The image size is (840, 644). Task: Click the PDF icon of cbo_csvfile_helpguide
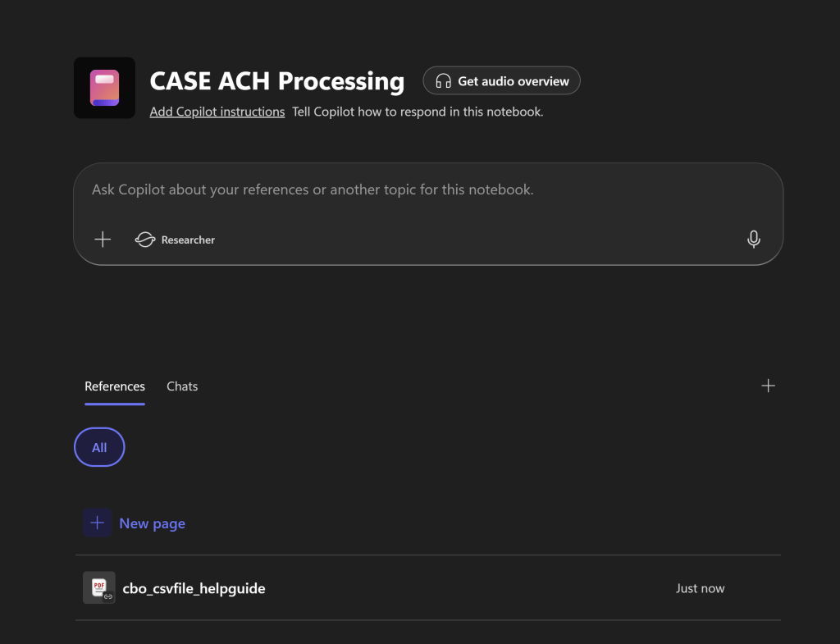click(99, 587)
